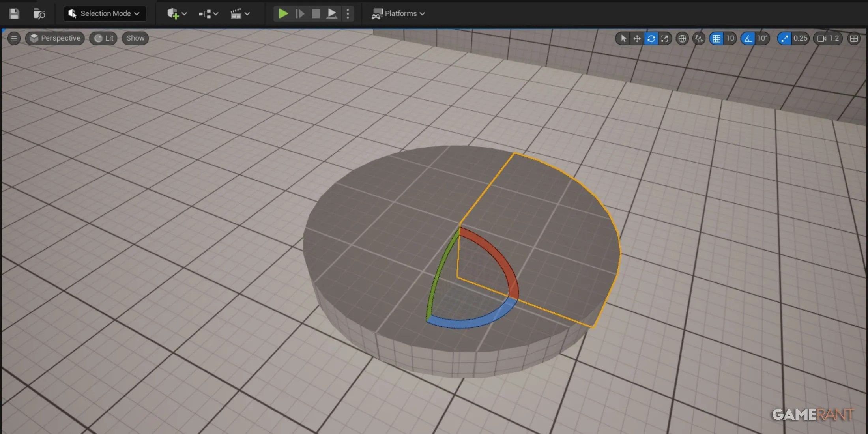The image size is (868, 434).
Task: Click the Save current level icon
Action: (14, 14)
